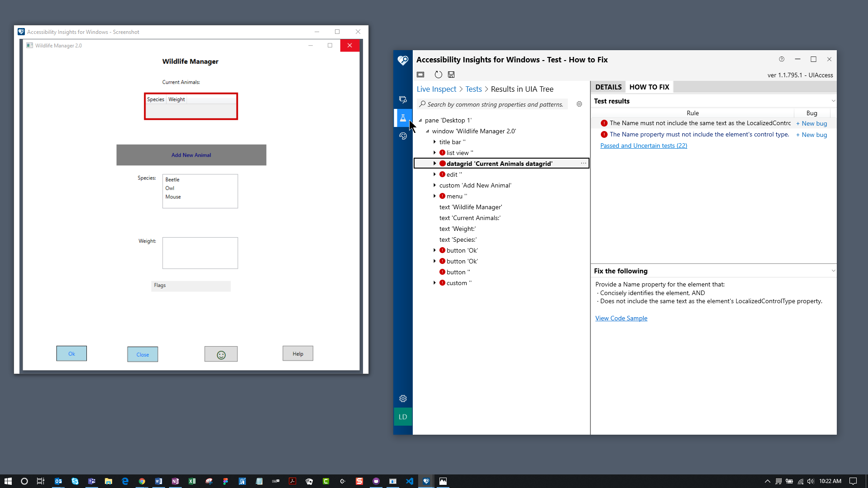Click the help question mark in the title bar
This screenshot has width=868, height=488.
point(782,59)
